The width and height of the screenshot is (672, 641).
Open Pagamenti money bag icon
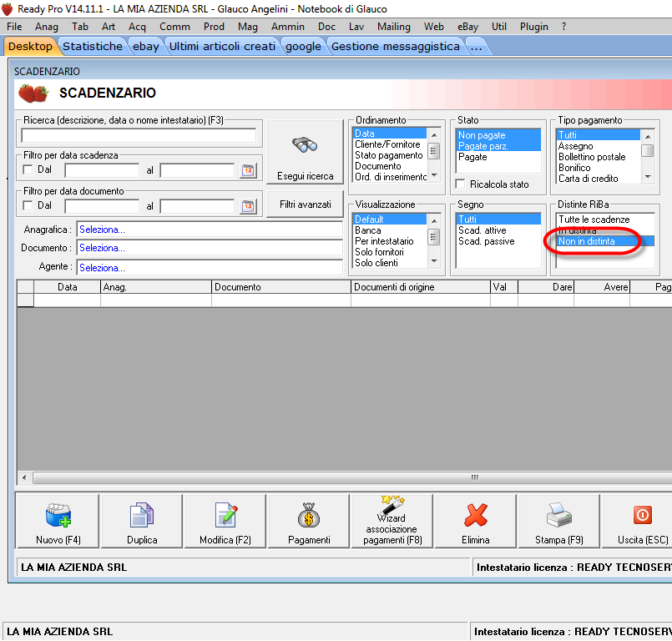pyautogui.click(x=309, y=515)
